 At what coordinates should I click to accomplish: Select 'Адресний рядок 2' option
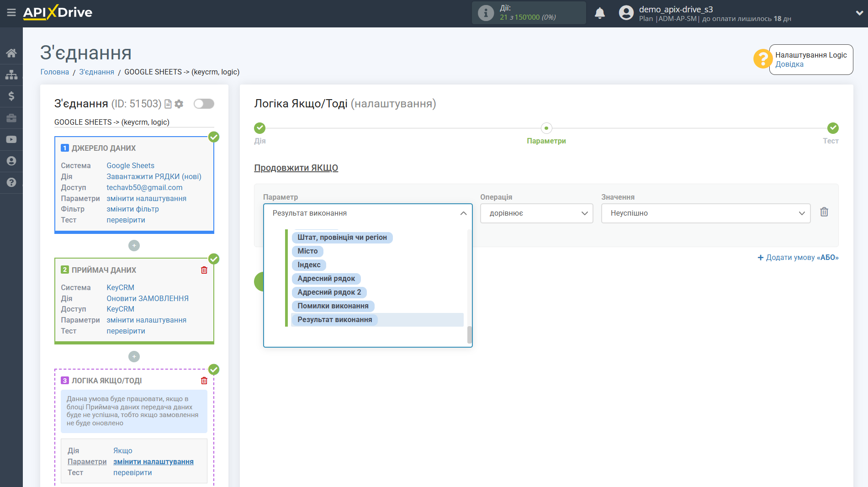click(329, 292)
